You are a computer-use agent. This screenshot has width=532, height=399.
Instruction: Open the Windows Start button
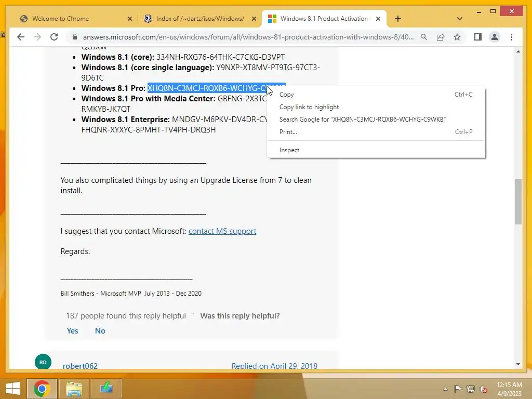point(13,388)
